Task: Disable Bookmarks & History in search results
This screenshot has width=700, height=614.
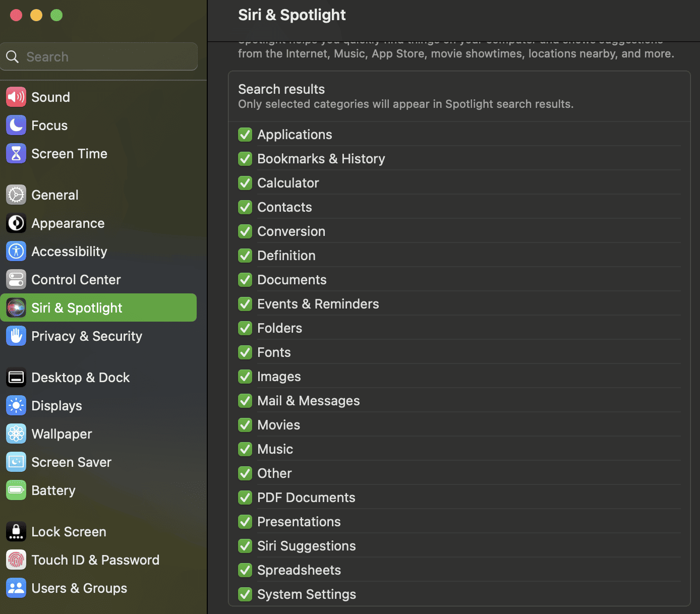Action: [245, 159]
